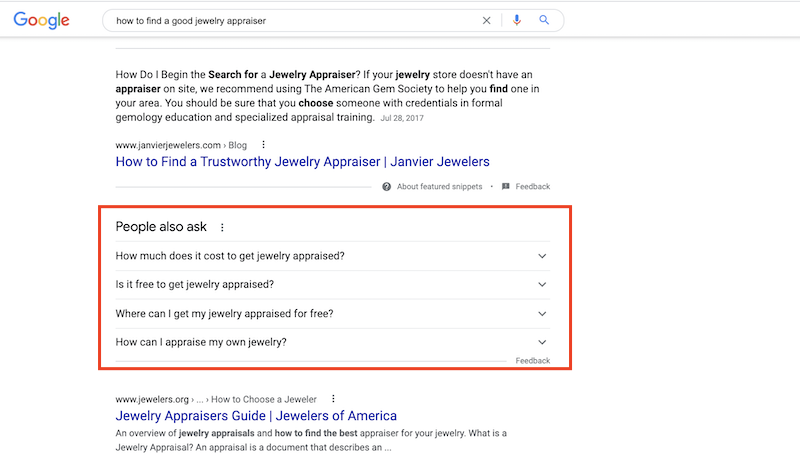Open options menu for Janvier Jewelers result
800x471 pixels.
[x=263, y=144]
